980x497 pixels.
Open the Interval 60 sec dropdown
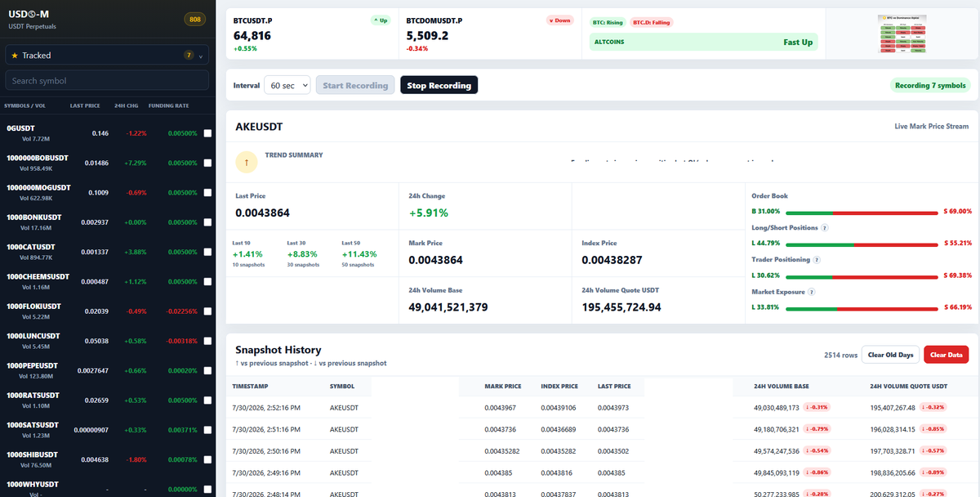coord(287,85)
